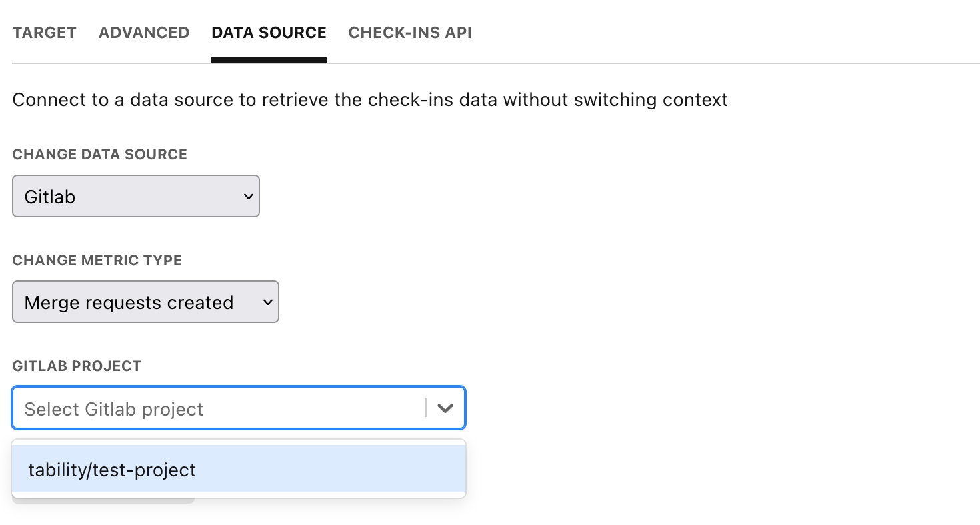
Task: Collapse the Gitlab project list via chevron
Action: [445, 408]
